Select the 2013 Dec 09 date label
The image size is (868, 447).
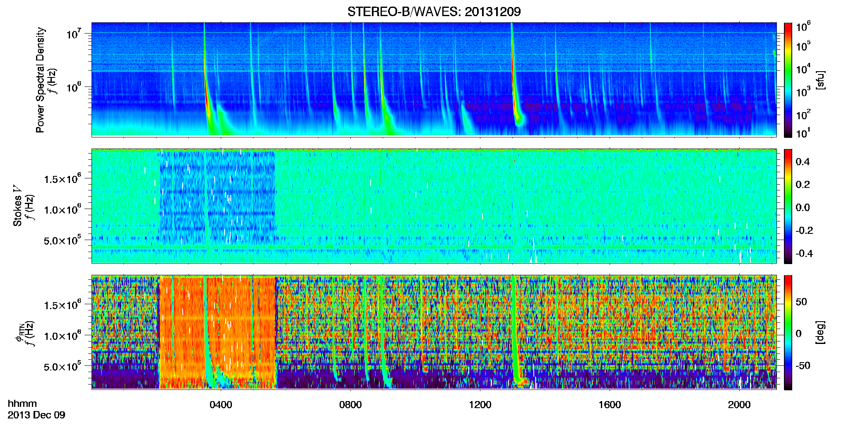(x=36, y=415)
